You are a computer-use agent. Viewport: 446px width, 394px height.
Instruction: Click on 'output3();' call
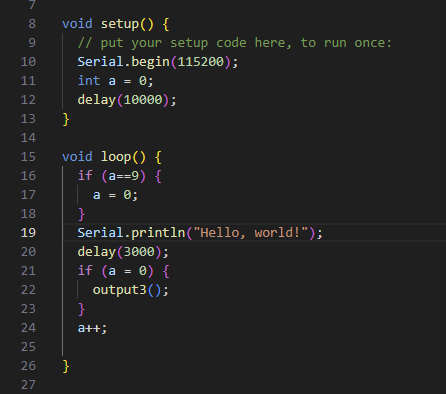coord(131,290)
